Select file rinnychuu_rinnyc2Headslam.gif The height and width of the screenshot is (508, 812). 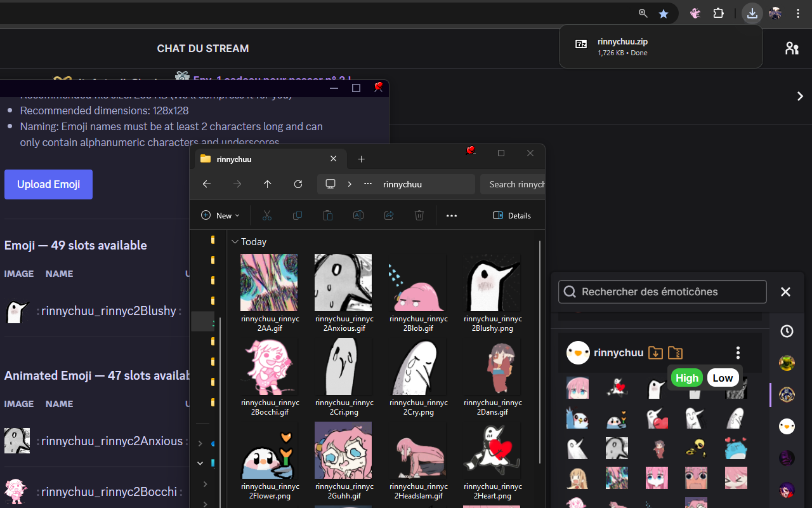point(417,461)
